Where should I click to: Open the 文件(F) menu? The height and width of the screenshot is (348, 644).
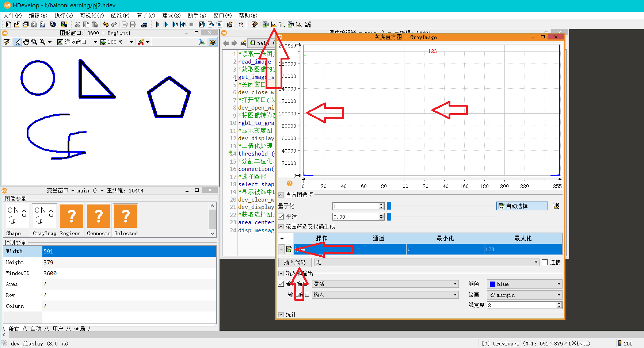coord(12,15)
